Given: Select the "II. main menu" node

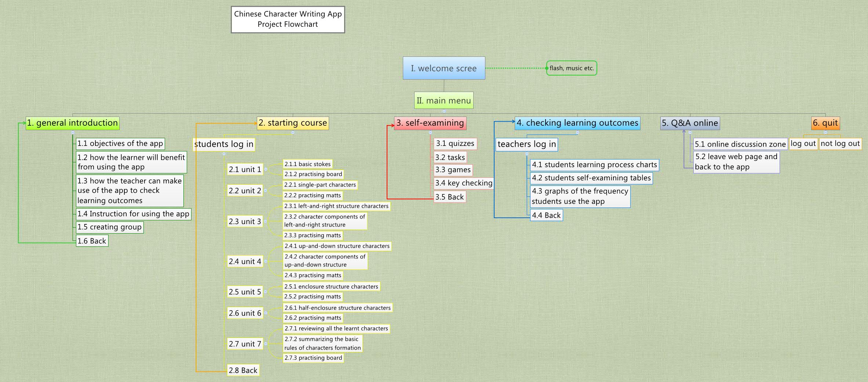Looking at the screenshot, I should point(444,100).
